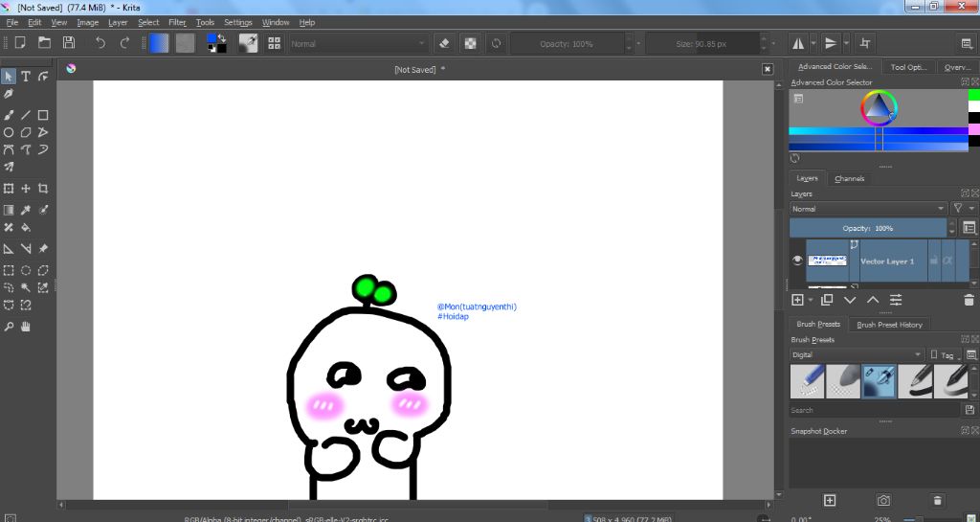Switch to the Channels tab
Screen dimensions: 980x522
850,178
